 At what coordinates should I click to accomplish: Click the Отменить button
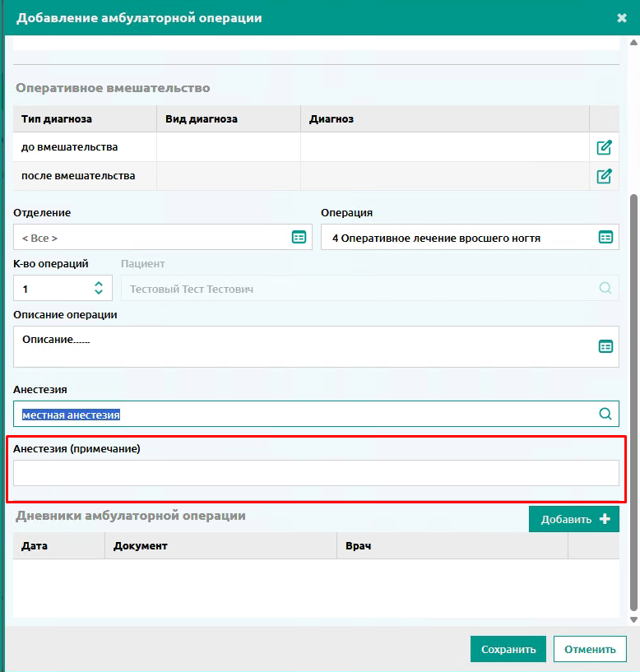tap(590, 649)
